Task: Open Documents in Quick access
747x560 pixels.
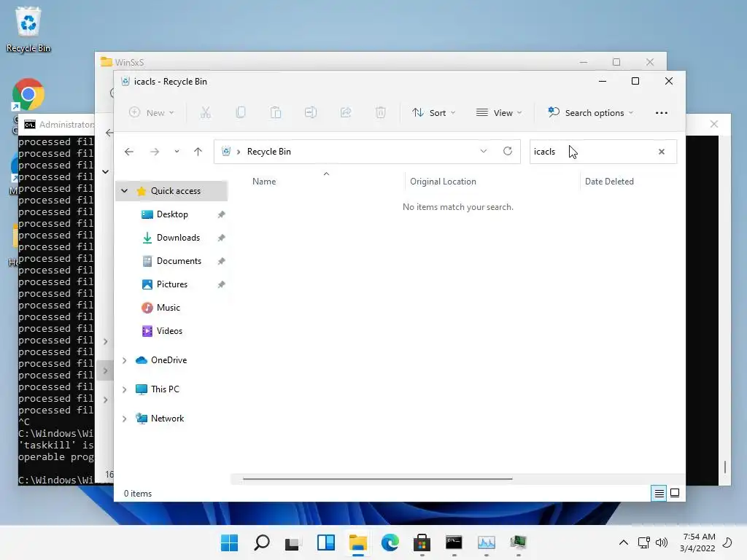Action: tap(179, 261)
